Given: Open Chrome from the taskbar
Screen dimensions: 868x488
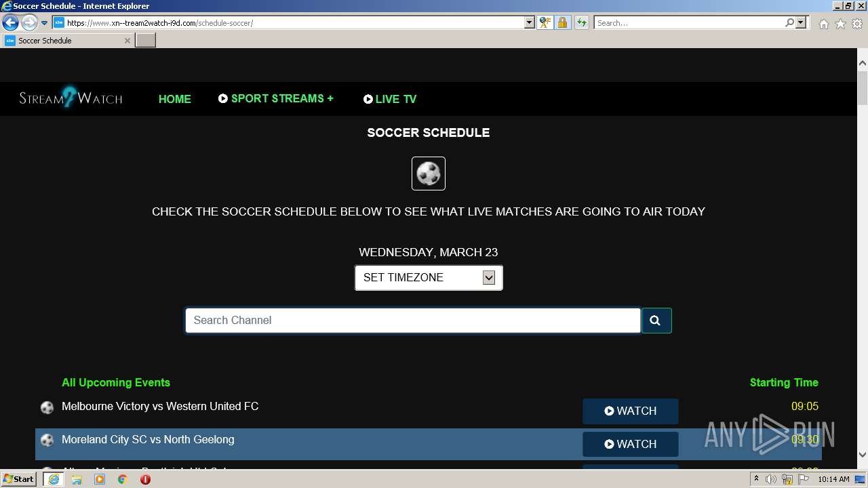Looking at the screenshot, I should pyautogui.click(x=123, y=479).
